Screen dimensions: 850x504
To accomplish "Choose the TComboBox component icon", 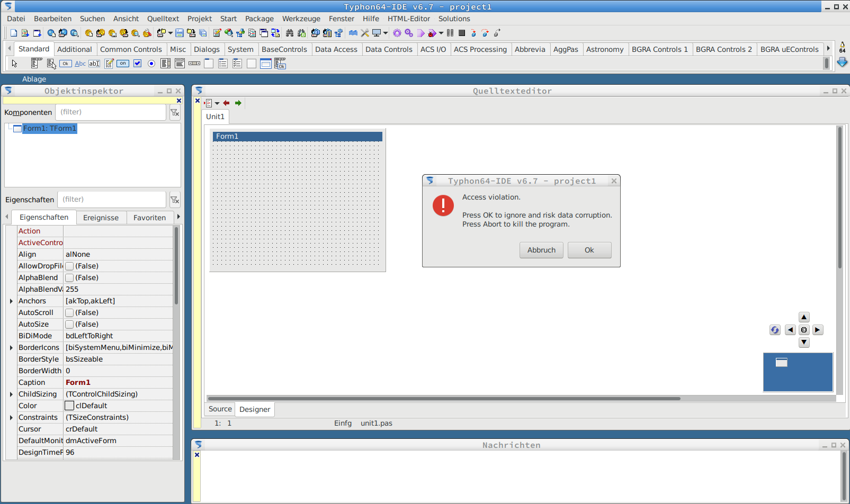I will [180, 64].
